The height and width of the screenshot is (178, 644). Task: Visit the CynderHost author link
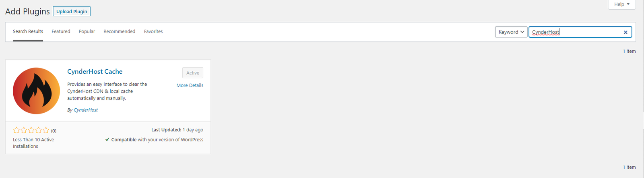86,110
